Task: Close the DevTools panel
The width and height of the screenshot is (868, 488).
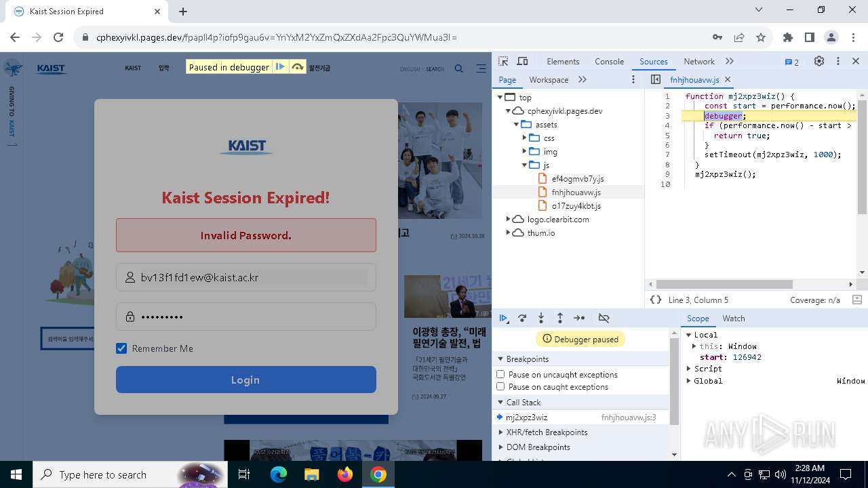Action: (x=856, y=61)
